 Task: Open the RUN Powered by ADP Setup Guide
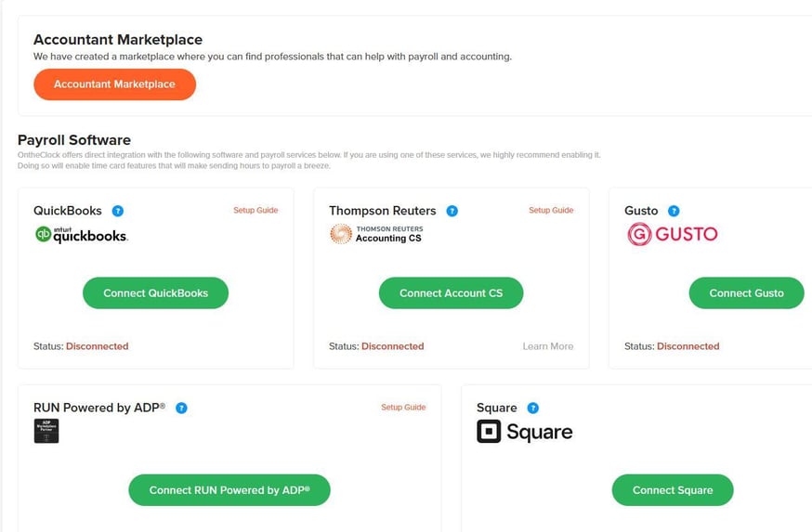403,408
